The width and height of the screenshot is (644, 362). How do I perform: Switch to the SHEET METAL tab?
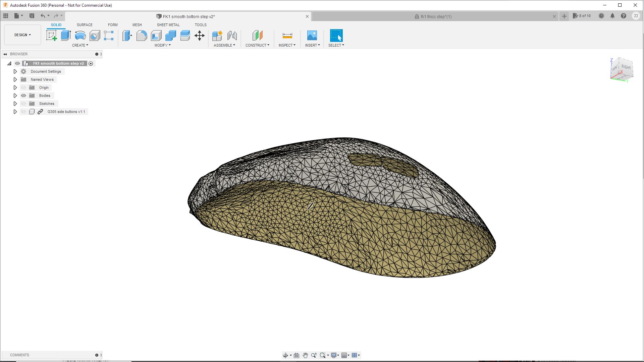[168, 25]
